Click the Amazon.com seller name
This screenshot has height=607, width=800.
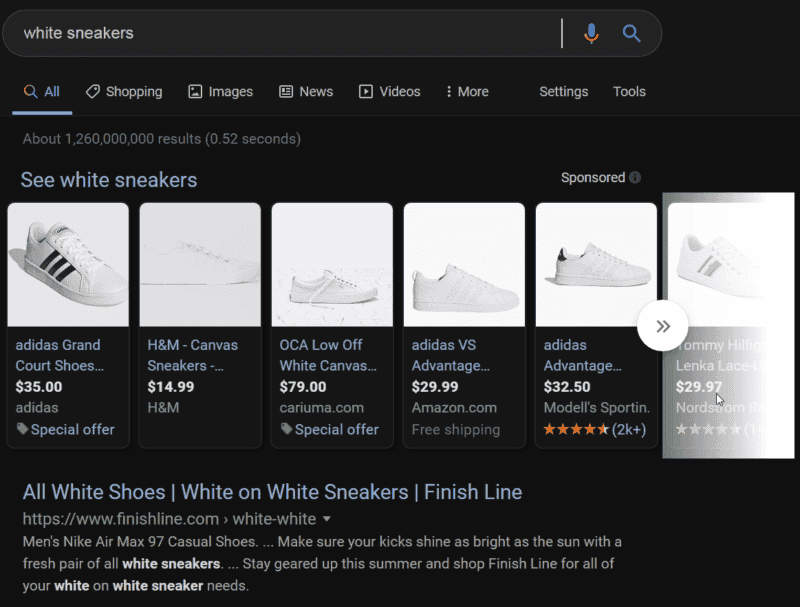tap(454, 408)
